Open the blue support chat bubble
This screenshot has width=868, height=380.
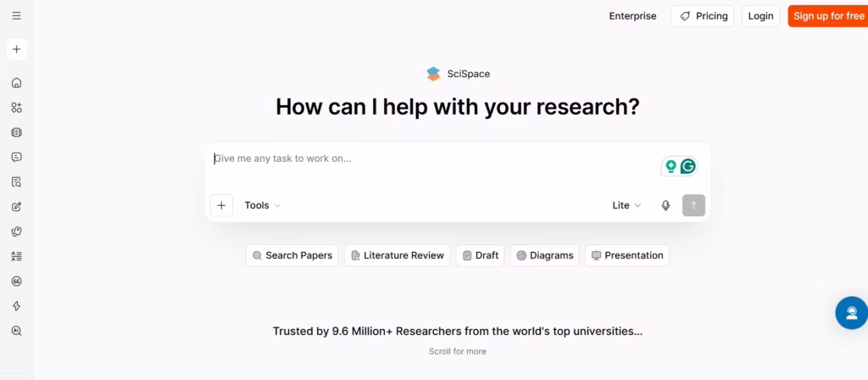pyautogui.click(x=851, y=313)
